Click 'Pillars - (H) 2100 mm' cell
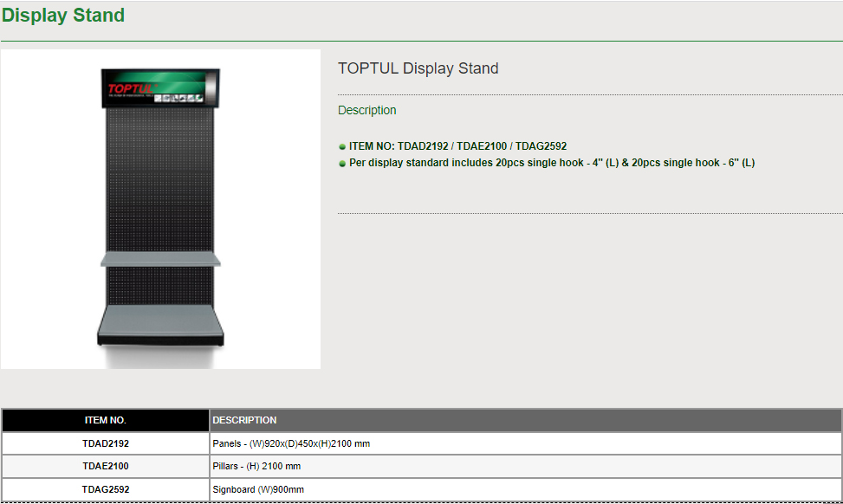843x504 pixels. pos(525,467)
